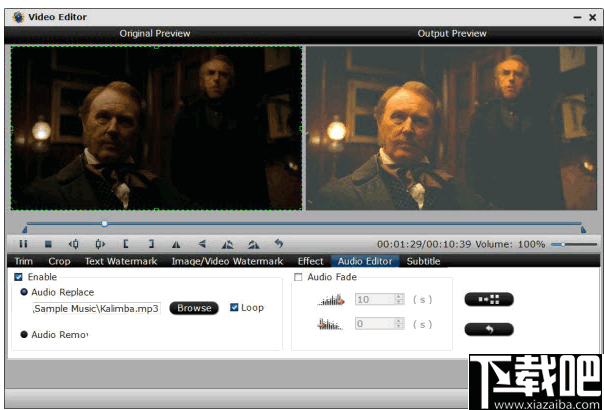Toggle the Enable checkbox
Image resolution: width=604 pixels, height=410 pixels.
pos(18,277)
